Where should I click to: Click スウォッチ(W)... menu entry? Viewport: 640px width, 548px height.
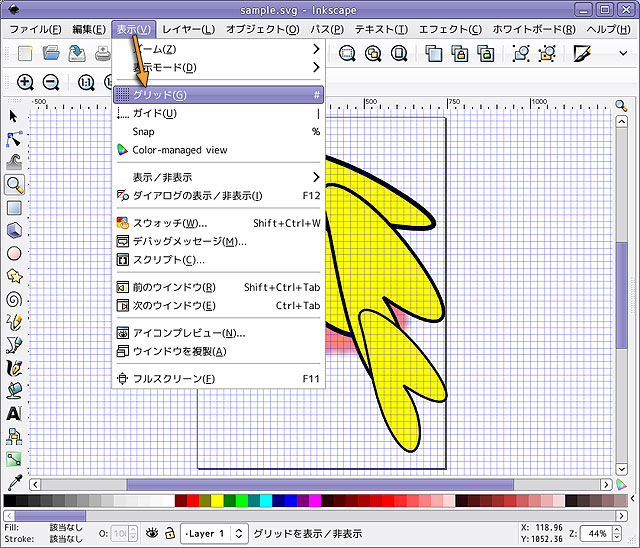[x=170, y=223]
